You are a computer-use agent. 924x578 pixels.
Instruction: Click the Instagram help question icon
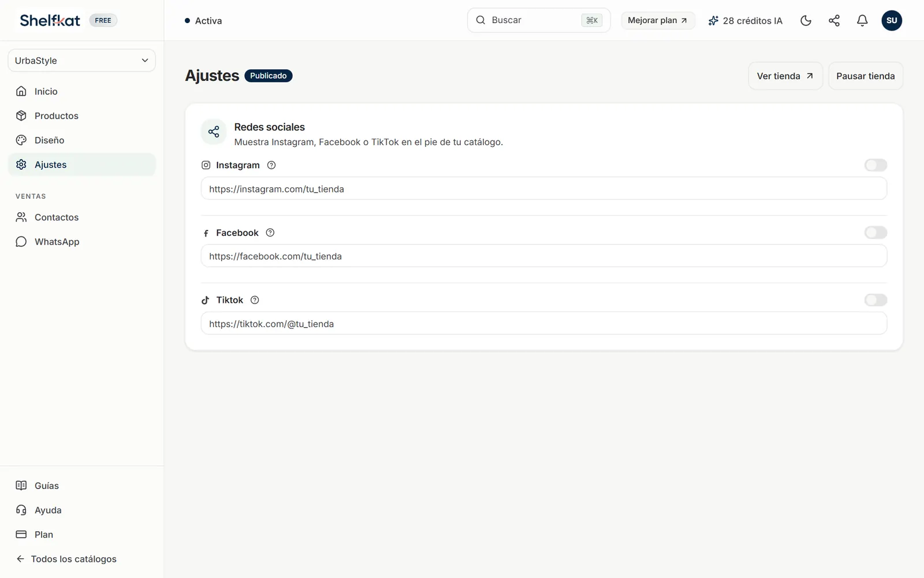coord(271,165)
